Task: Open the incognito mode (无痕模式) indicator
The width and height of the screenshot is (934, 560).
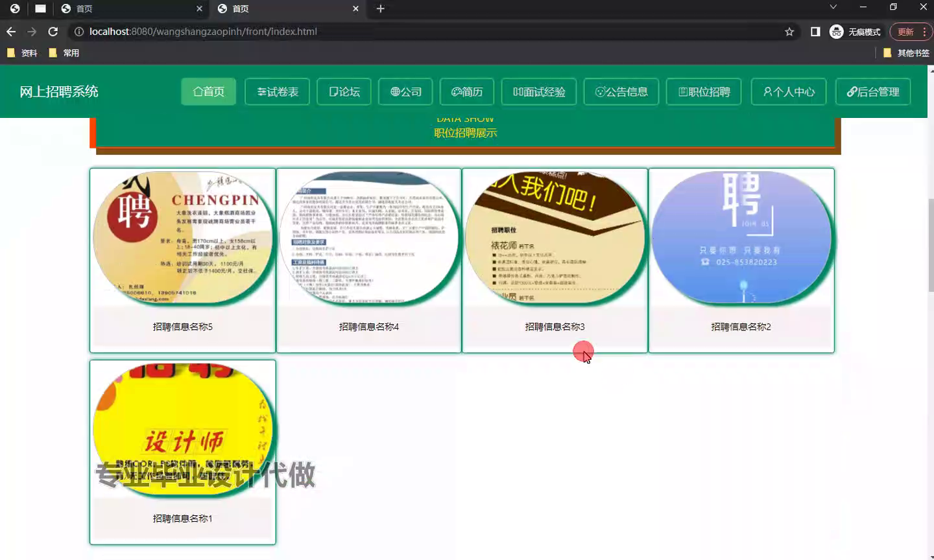Action: pyautogui.click(x=856, y=32)
